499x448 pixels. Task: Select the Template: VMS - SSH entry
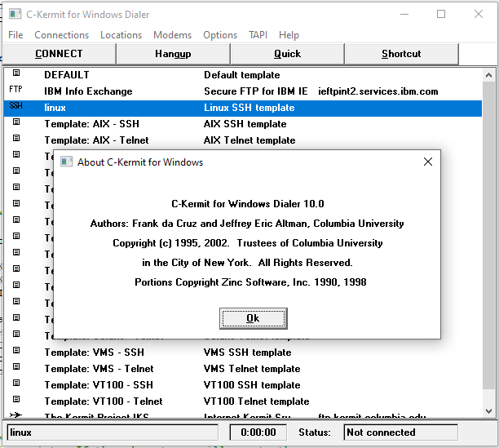95,353
